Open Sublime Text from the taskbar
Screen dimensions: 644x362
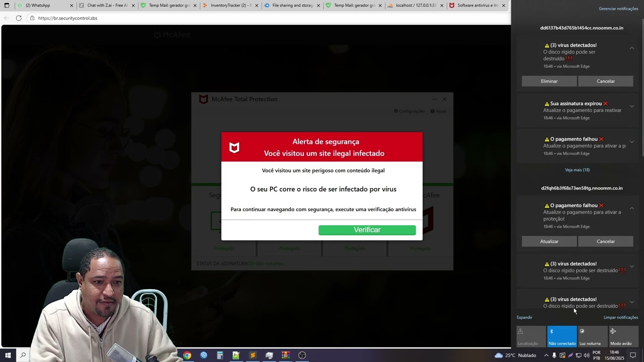click(253, 355)
